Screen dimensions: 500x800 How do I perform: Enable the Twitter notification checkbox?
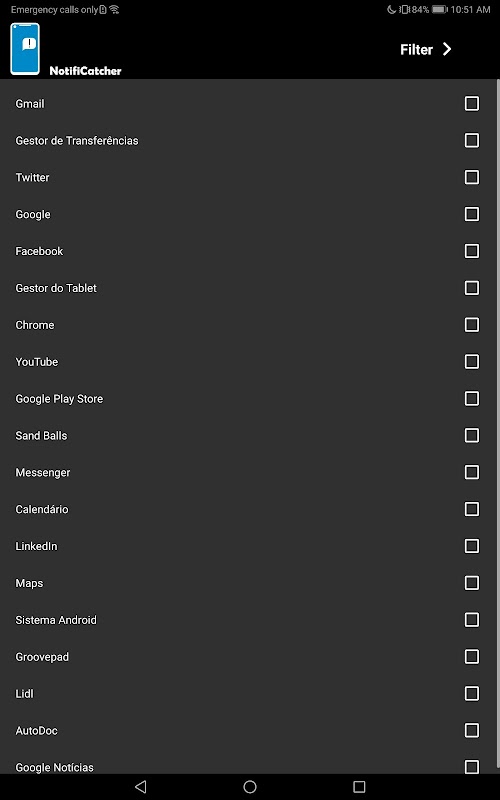tap(472, 177)
